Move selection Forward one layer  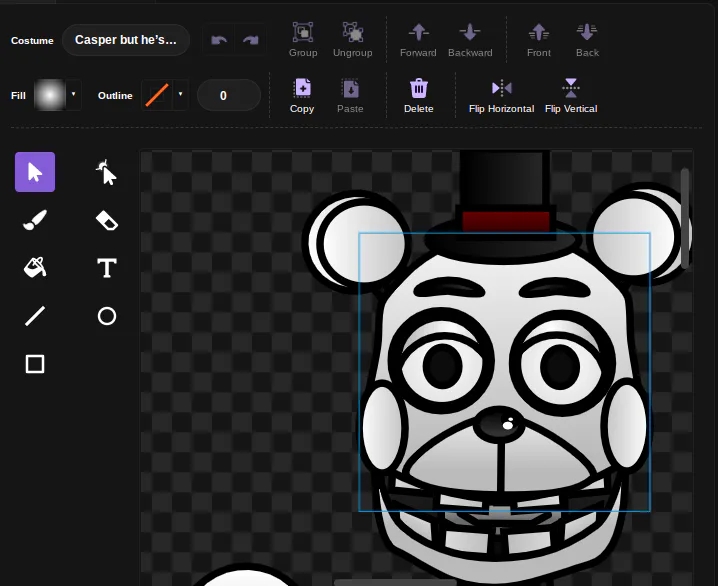tap(418, 40)
